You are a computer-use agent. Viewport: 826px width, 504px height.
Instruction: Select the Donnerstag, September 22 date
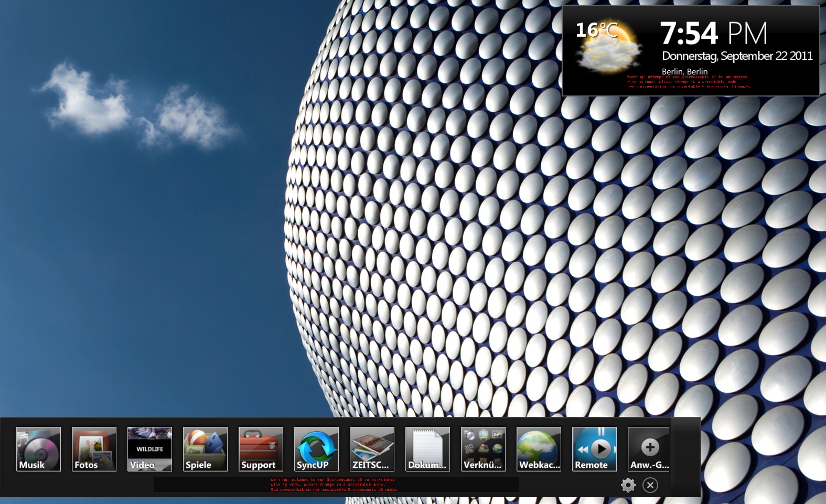coord(737,56)
